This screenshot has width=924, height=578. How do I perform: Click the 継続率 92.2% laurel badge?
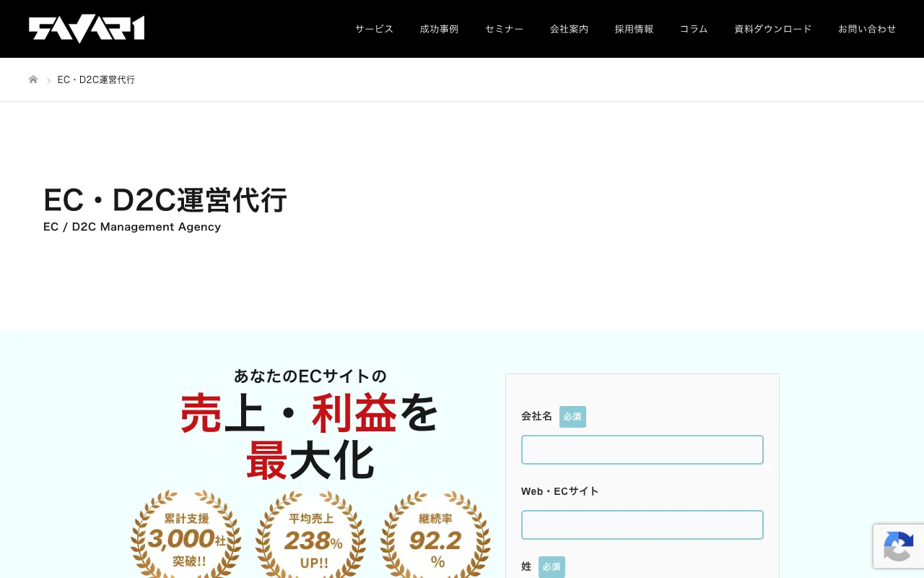pyautogui.click(x=435, y=535)
